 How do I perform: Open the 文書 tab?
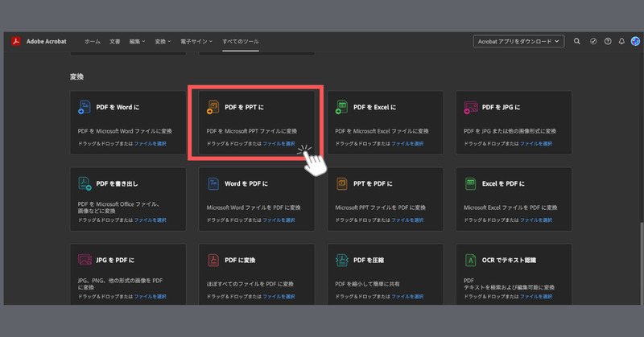click(114, 42)
